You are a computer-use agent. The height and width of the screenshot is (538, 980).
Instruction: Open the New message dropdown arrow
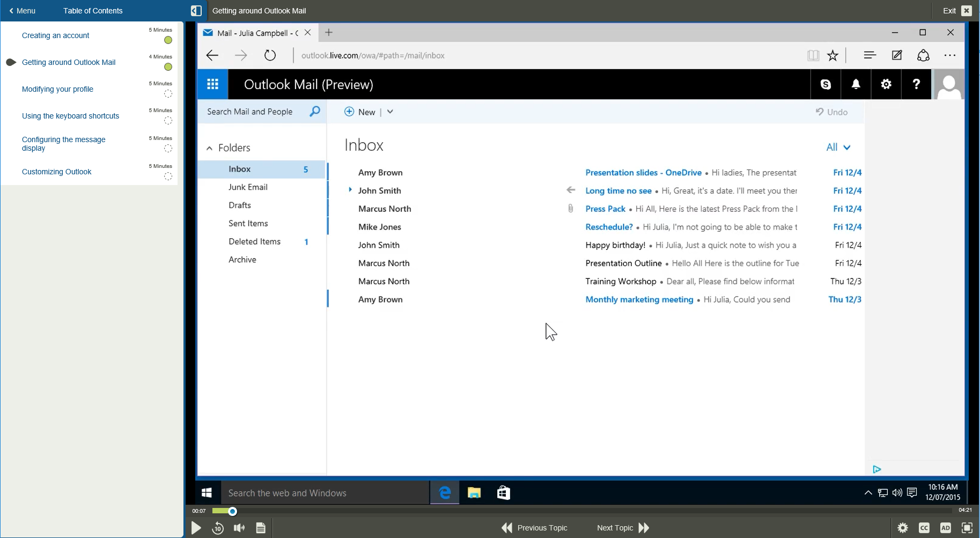(x=390, y=112)
